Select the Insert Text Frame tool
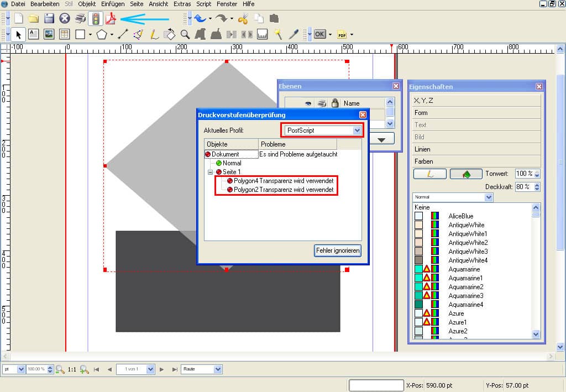The height and width of the screenshot is (392, 566). pyautogui.click(x=34, y=34)
